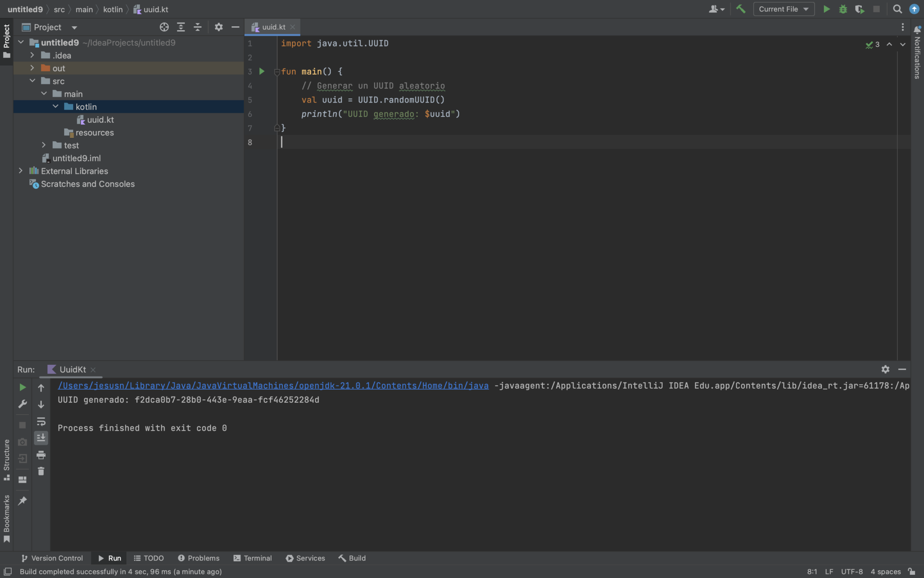This screenshot has width=924, height=578.
Task: Collapse all in Project panel toolbar
Action: (x=198, y=27)
